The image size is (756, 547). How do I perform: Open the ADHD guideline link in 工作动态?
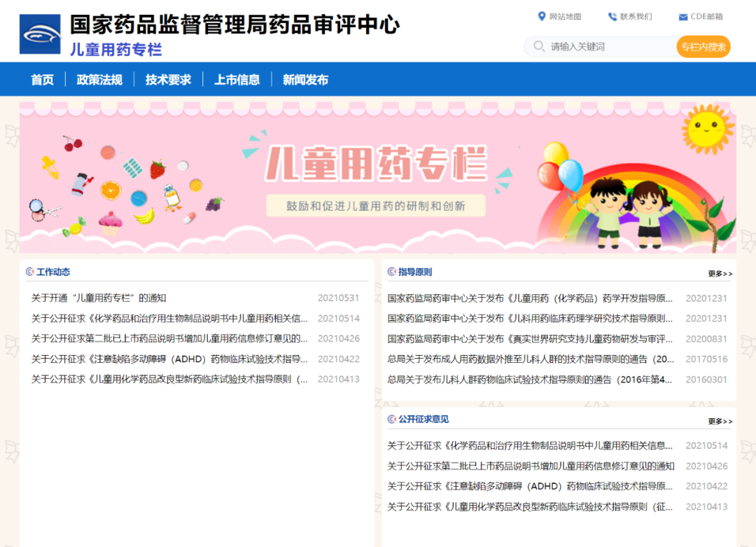[x=169, y=359]
